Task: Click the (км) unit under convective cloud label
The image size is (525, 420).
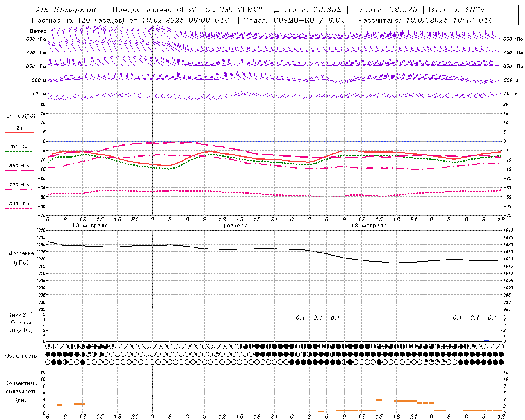Action: pyautogui.click(x=21, y=399)
